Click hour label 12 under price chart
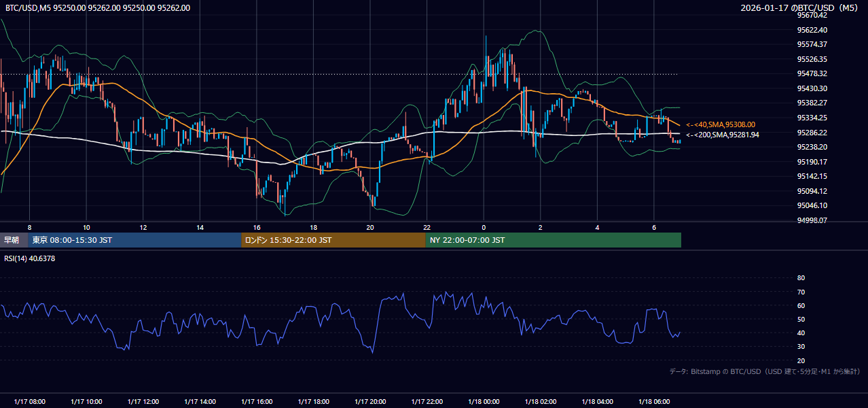 (143, 227)
